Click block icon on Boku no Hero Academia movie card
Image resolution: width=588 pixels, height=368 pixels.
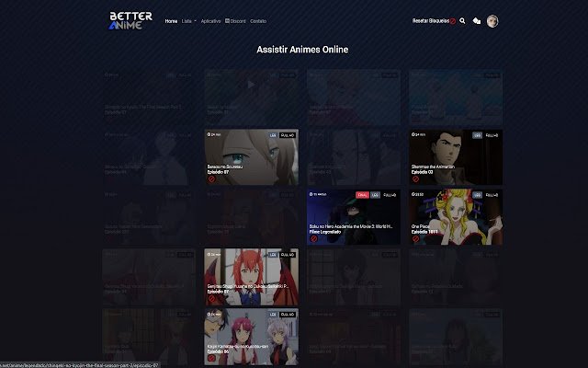pos(314,238)
